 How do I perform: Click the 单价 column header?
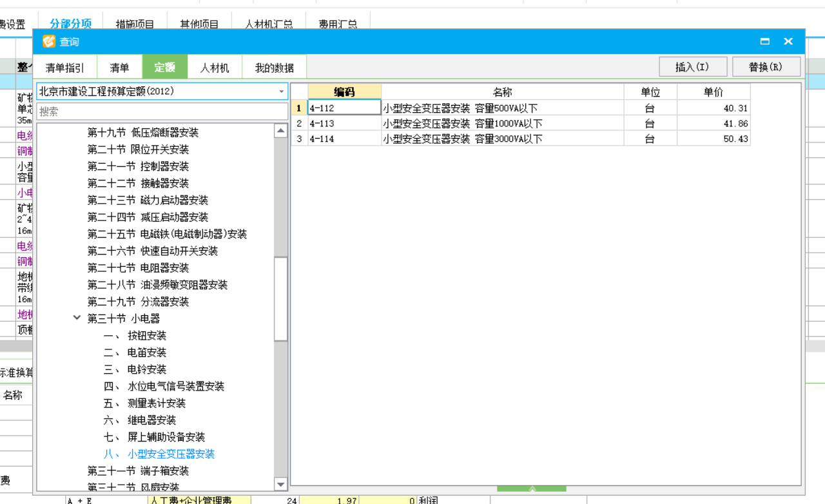[x=713, y=92]
